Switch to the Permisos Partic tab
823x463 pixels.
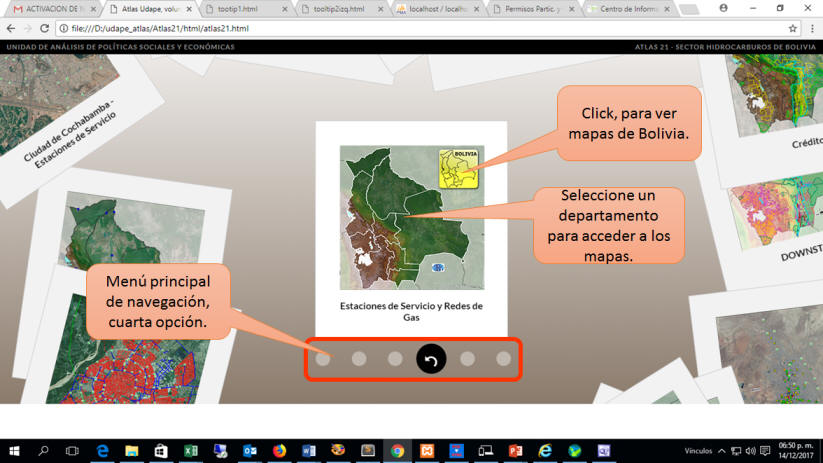pyautogui.click(x=534, y=9)
